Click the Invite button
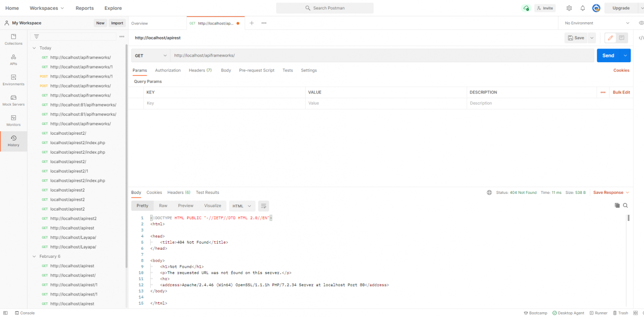This screenshot has width=644, height=317. (x=545, y=8)
